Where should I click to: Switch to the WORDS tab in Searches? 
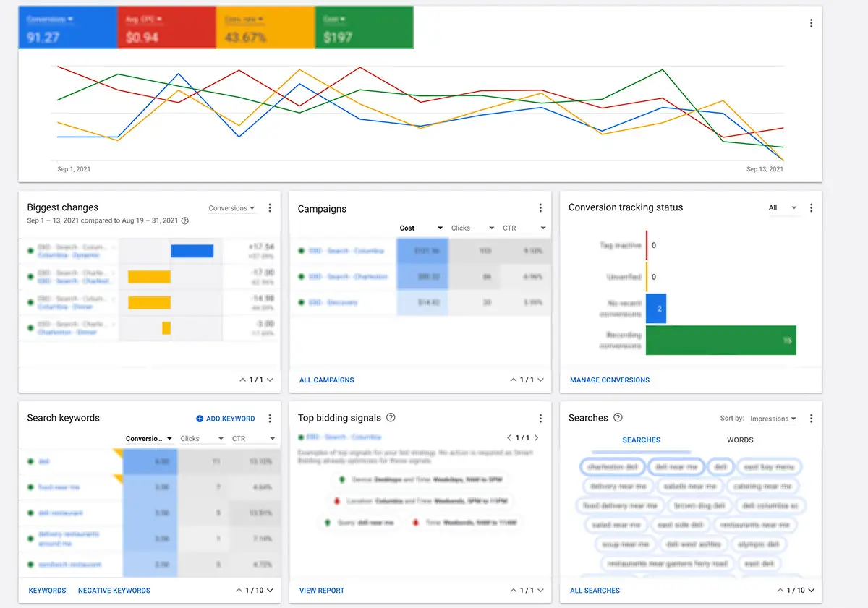[x=739, y=440]
